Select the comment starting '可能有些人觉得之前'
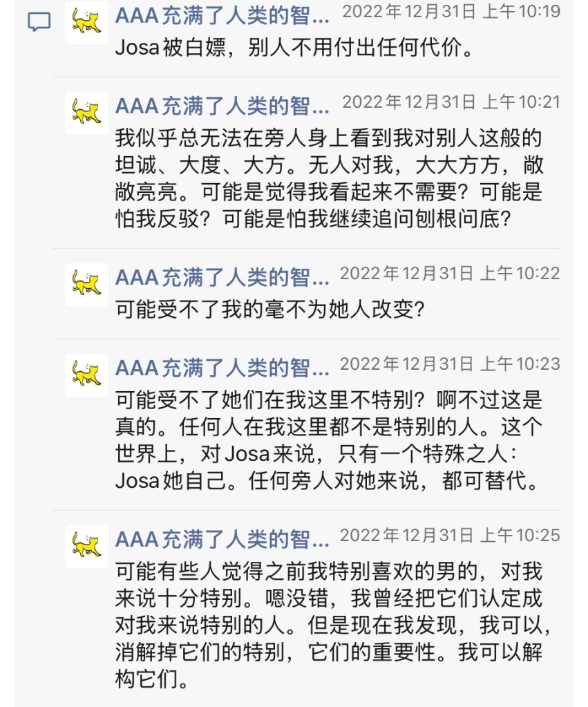This screenshot has width=588, height=707. tap(333, 625)
